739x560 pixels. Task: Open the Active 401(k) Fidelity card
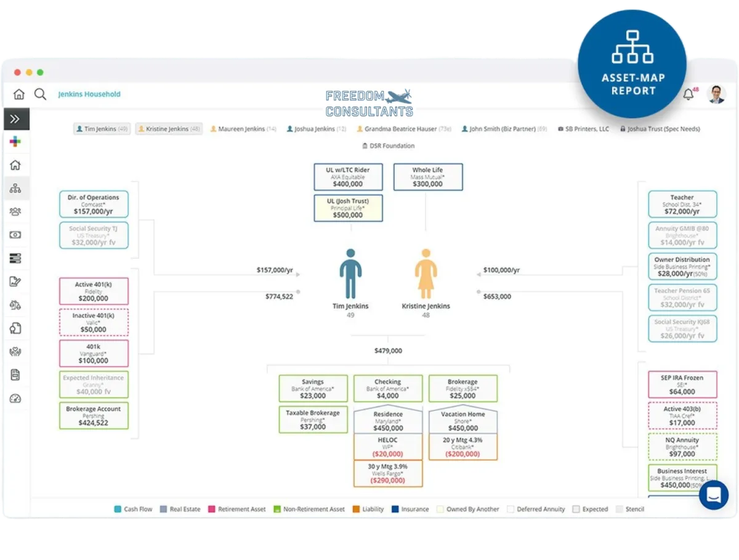(x=94, y=291)
